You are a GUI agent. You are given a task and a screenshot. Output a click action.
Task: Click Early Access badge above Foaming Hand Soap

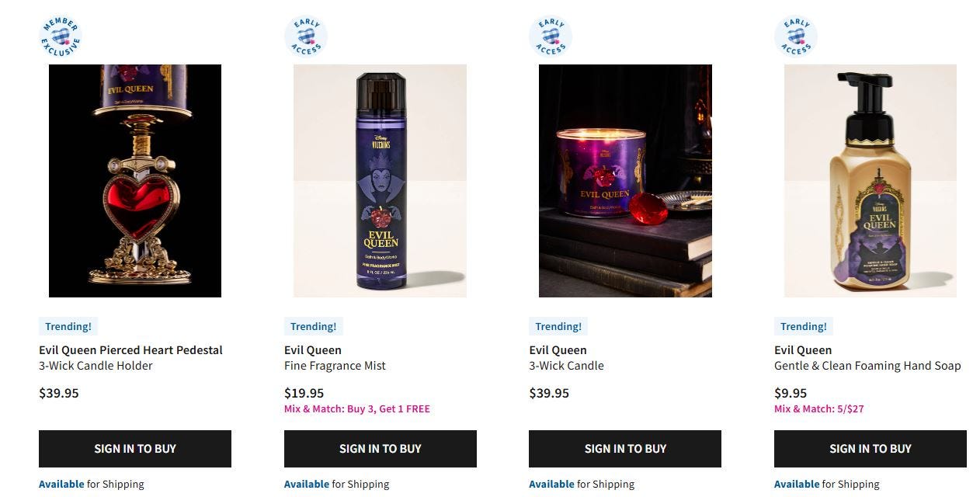click(x=796, y=36)
